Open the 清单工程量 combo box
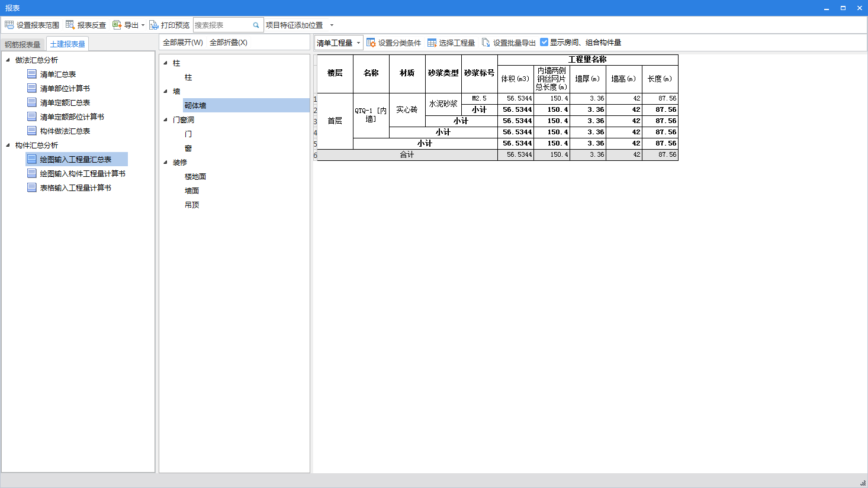The height and width of the screenshot is (488, 868). pos(339,43)
